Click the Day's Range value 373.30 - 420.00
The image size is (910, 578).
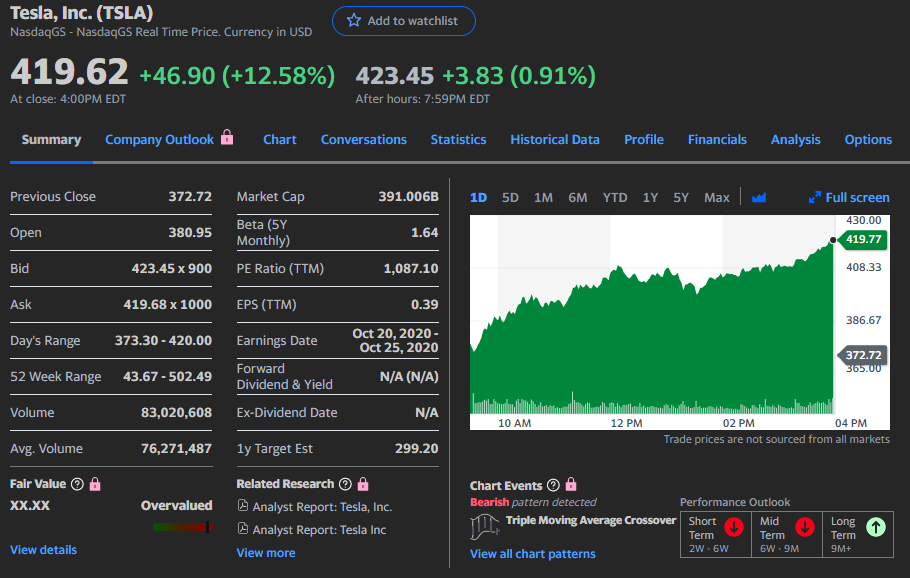[163, 341]
